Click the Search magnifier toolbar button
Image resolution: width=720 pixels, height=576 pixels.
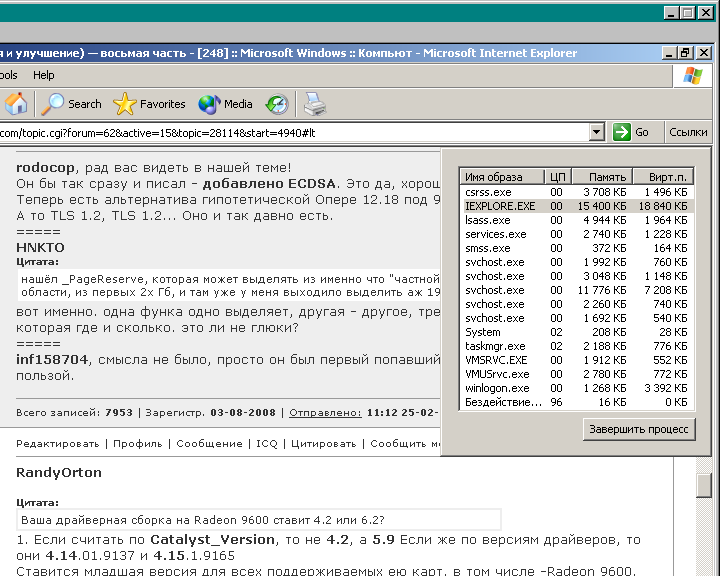72,104
